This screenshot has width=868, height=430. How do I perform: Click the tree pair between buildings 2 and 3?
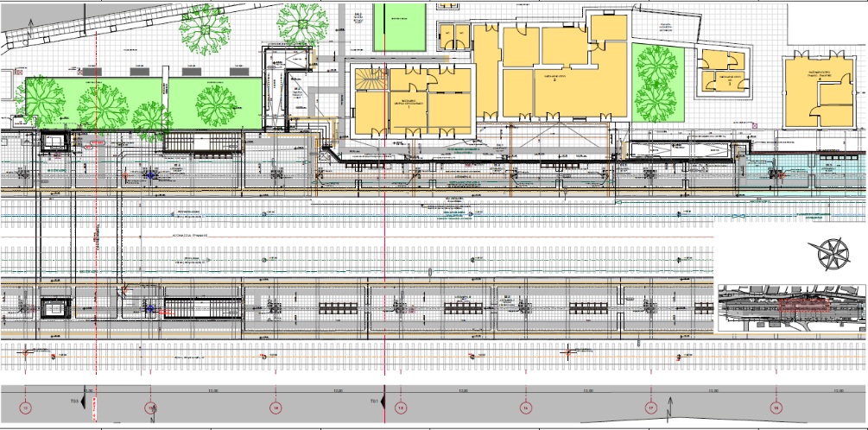pyautogui.click(x=656, y=82)
